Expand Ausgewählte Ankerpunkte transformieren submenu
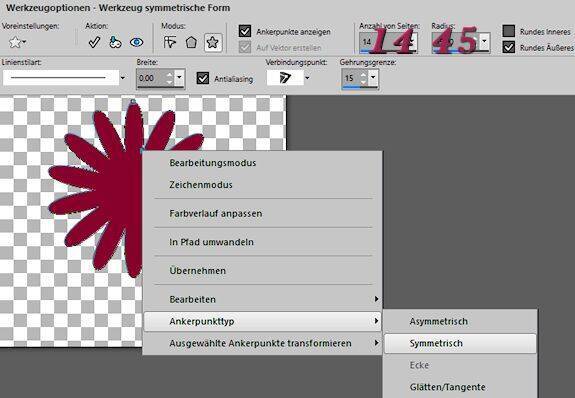This screenshot has width=575, height=398. click(x=262, y=343)
